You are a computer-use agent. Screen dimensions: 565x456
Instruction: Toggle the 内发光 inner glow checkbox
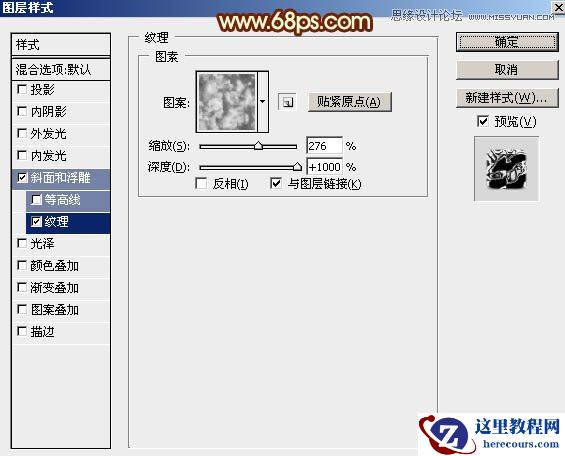22,155
